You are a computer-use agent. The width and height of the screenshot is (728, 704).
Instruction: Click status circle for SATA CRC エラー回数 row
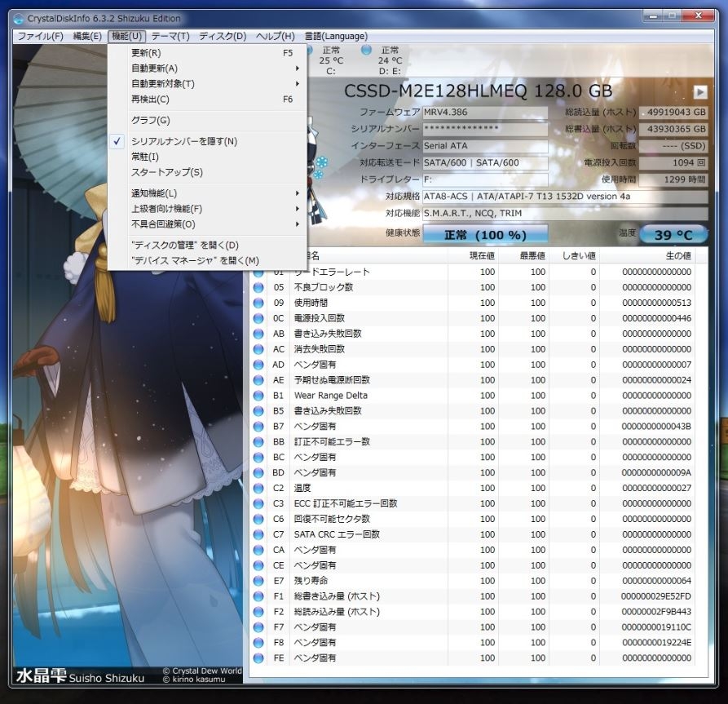(x=258, y=534)
